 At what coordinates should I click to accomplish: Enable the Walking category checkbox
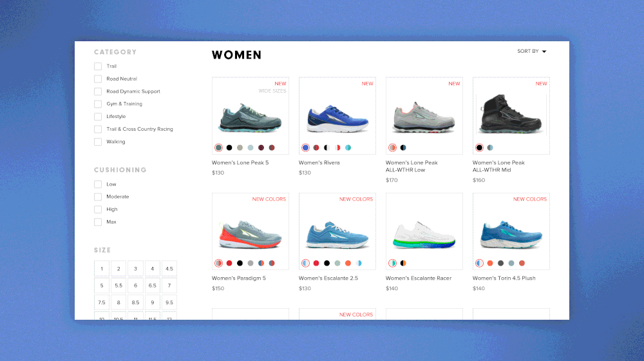[98, 142]
